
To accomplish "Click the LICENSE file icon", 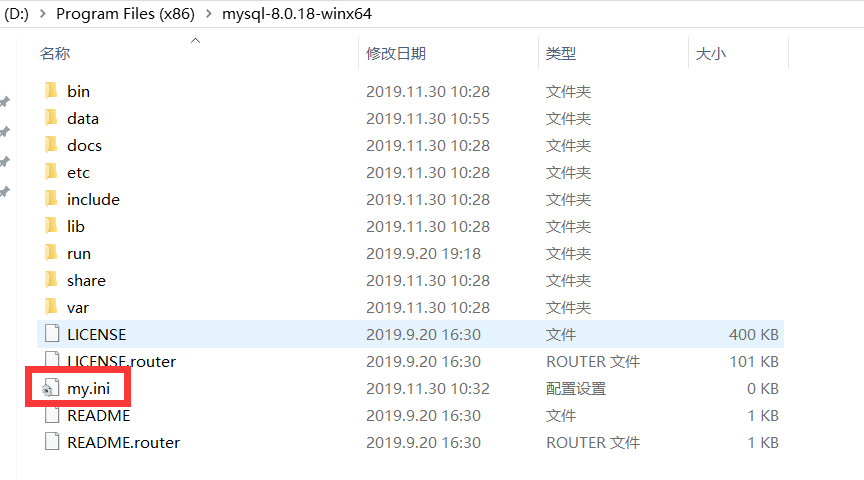I will tap(52, 333).
